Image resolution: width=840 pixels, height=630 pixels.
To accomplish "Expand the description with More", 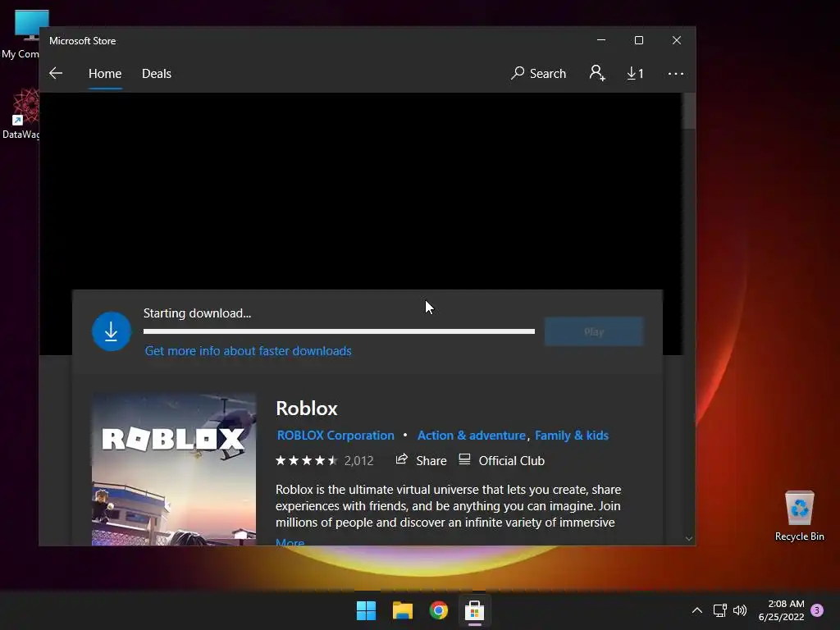I will [x=290, y=541].
